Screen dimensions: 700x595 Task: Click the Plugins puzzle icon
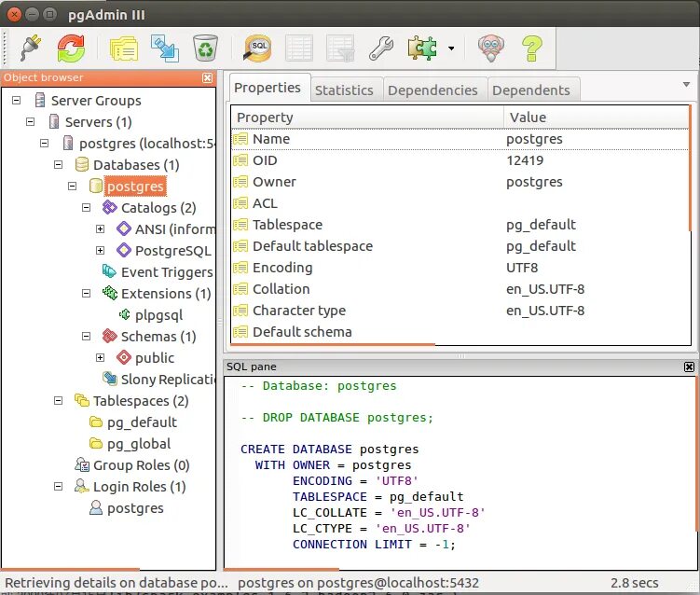pos(422,48)
